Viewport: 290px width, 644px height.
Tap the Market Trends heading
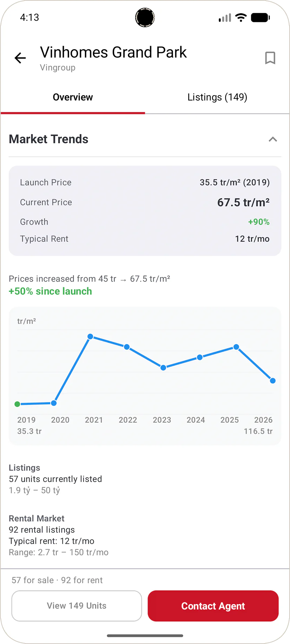click(x=49, y=139)
